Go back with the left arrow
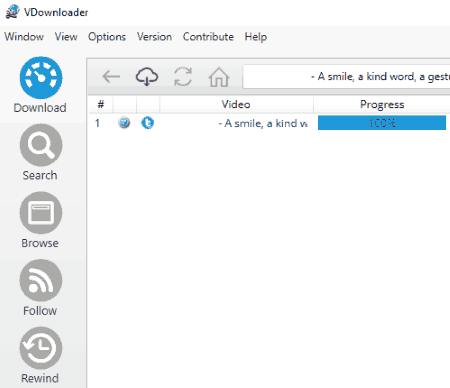This screenshot has width=450, height=388. [x=111, y=76]
